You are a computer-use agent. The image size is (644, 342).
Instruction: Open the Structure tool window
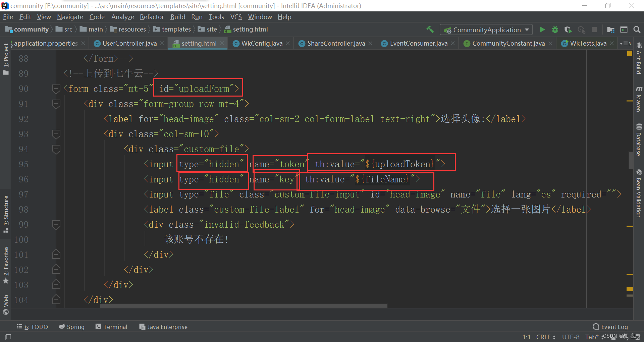(6, 214)
